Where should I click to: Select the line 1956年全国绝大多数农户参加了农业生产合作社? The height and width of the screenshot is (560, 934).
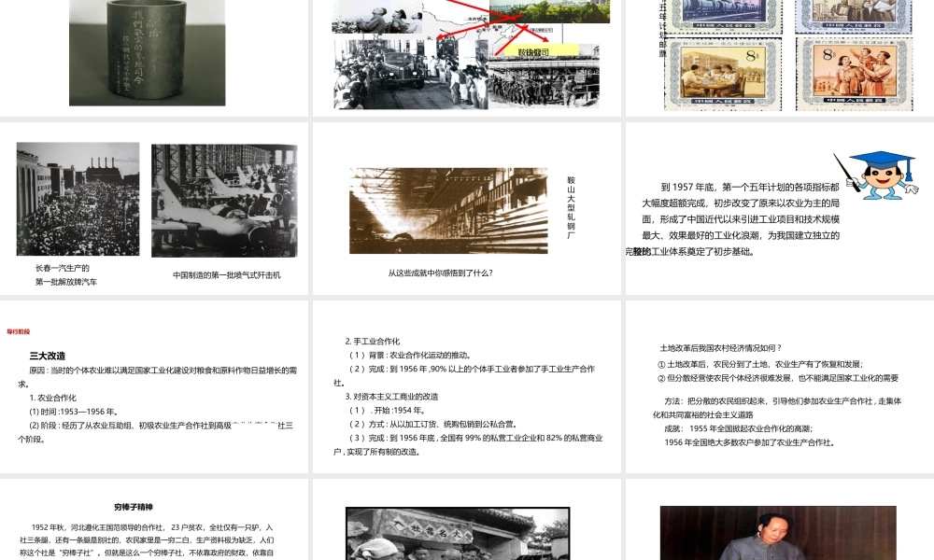pyautogui.click(x=750, y=442)
